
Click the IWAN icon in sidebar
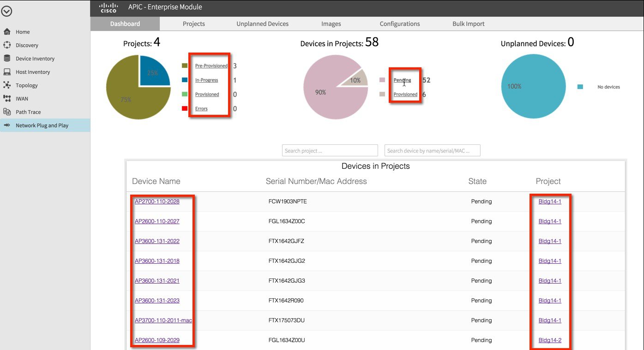tap(7, 99)
